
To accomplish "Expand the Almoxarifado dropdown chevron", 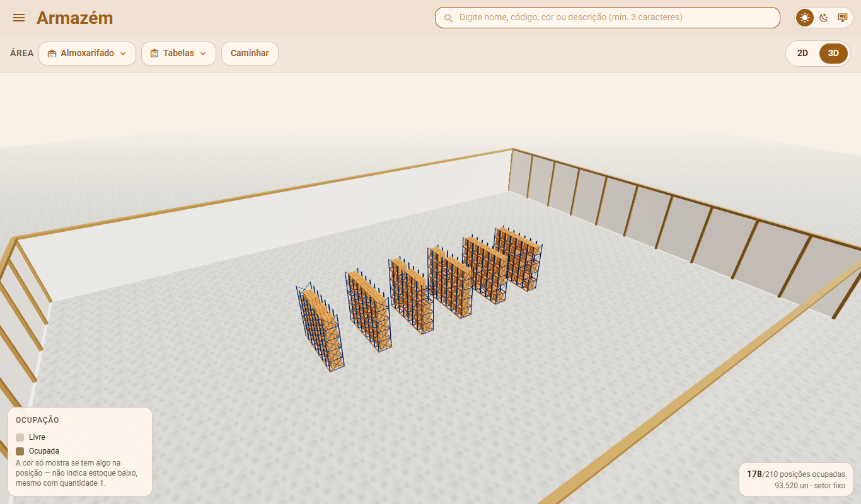I will pyautogui.click(x=123, y=54).
